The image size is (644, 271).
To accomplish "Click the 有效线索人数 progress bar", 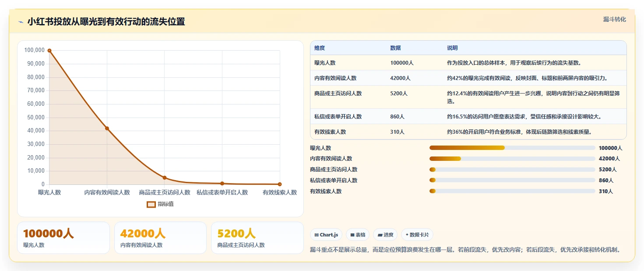I will [x=512, y=191].
